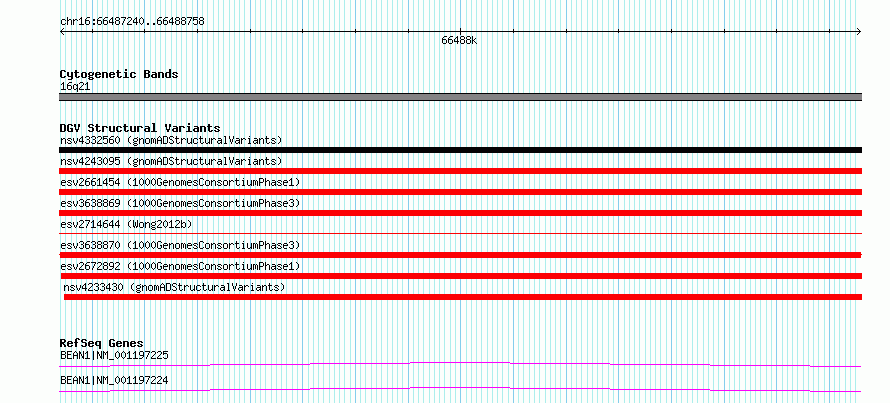This screenshot has width=890, height=403.
Task: Open the nsv4332560 variant label
Action: [171, 140]
